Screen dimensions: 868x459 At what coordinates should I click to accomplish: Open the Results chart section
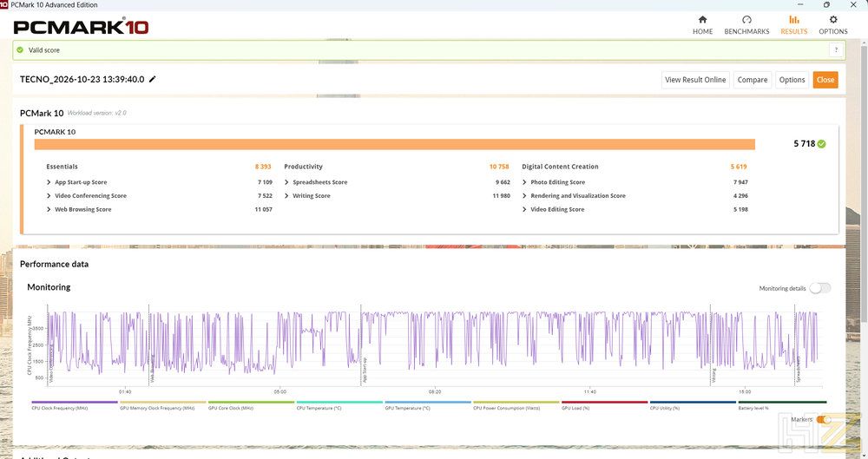click(x=794, y=25)
